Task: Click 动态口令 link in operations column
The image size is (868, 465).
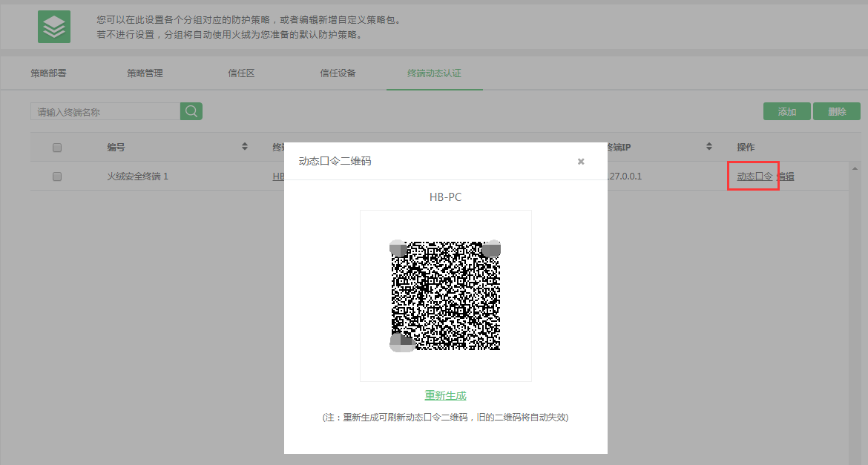Action: (x=754, y=177)
